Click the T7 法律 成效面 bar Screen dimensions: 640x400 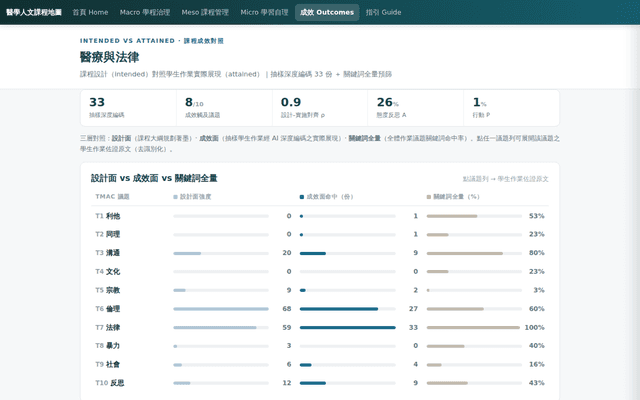point(347,327)
